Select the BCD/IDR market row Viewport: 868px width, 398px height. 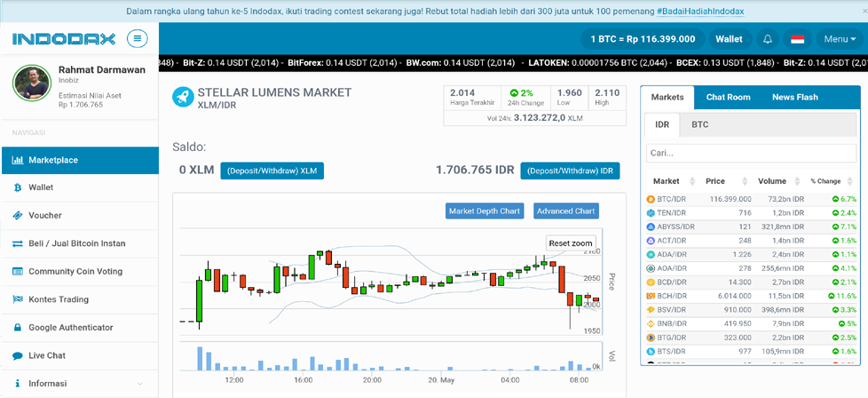pos(751,283)
